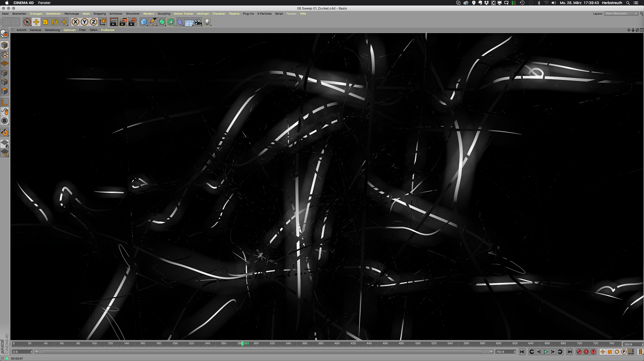
Task: Open viewport Darstellung menu
Action: (x=52, y=30)
